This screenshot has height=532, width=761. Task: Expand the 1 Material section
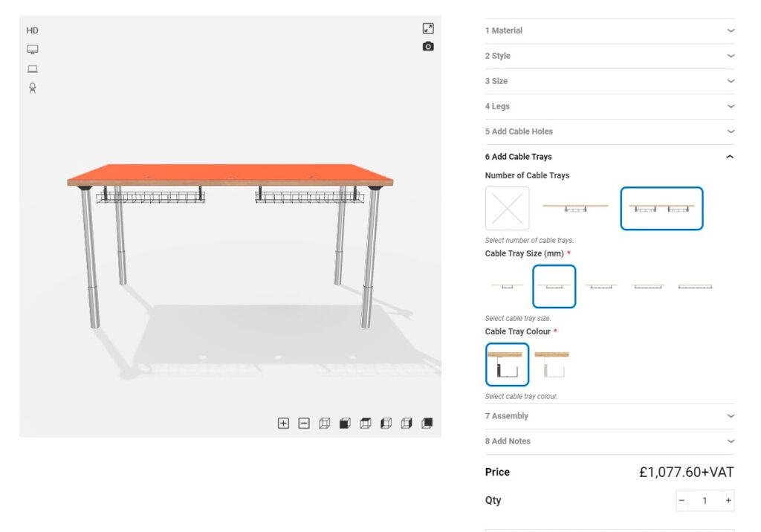[x=609, y=30]
